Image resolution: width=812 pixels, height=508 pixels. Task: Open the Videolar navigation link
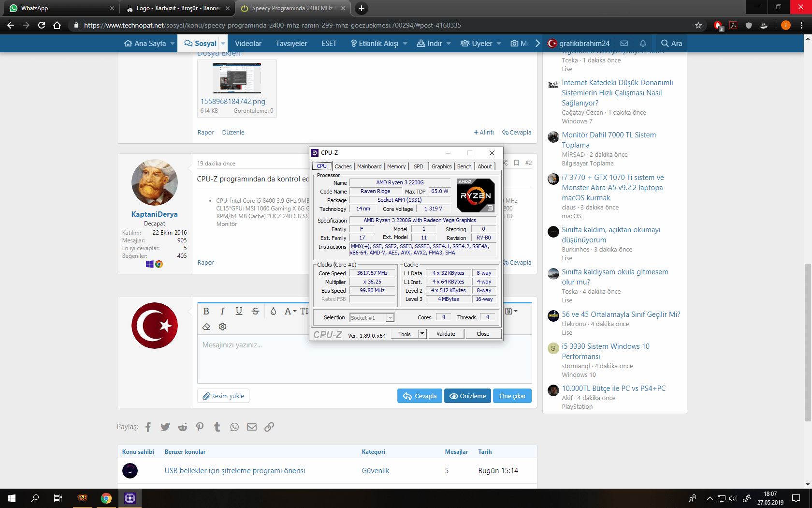point(248,44)
